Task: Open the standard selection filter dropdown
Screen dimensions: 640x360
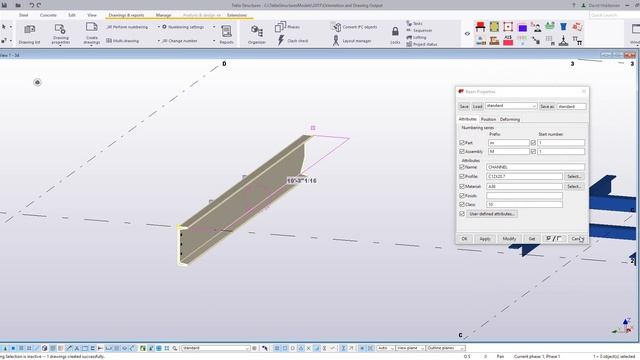Action: (215, 348)
